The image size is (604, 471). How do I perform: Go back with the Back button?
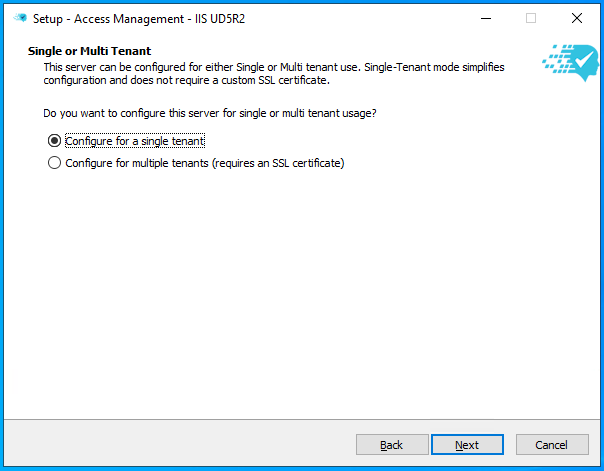(x=392, y=445)
